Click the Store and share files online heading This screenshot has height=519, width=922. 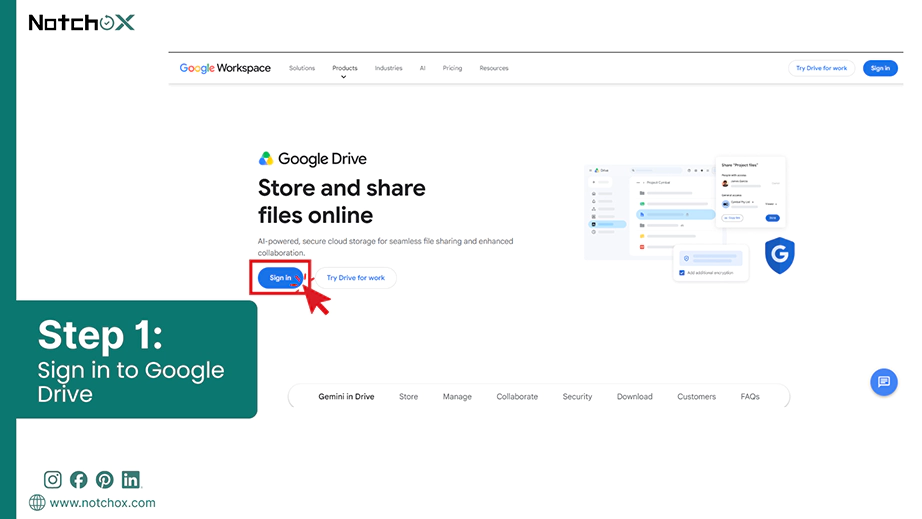pyautogui.click(x=342, y=202)
